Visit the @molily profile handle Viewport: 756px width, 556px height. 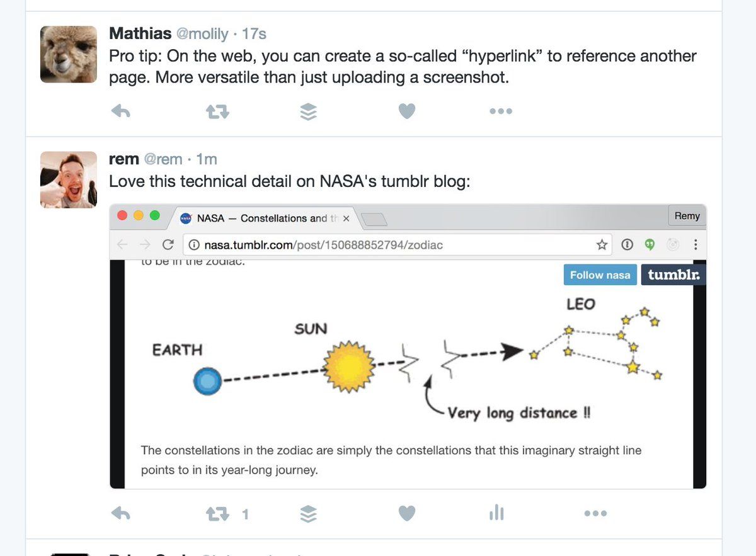pyautogui.click(x=202, y=33)
